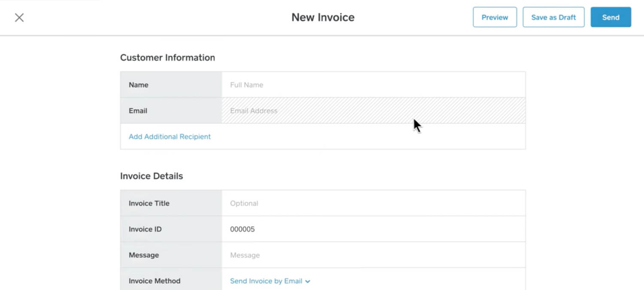The height and width of the screenshot is (290, 644).
Task: Click the chevron next to Send Invoice by Email
Action: pyautogui.click(x=307, y=281)
